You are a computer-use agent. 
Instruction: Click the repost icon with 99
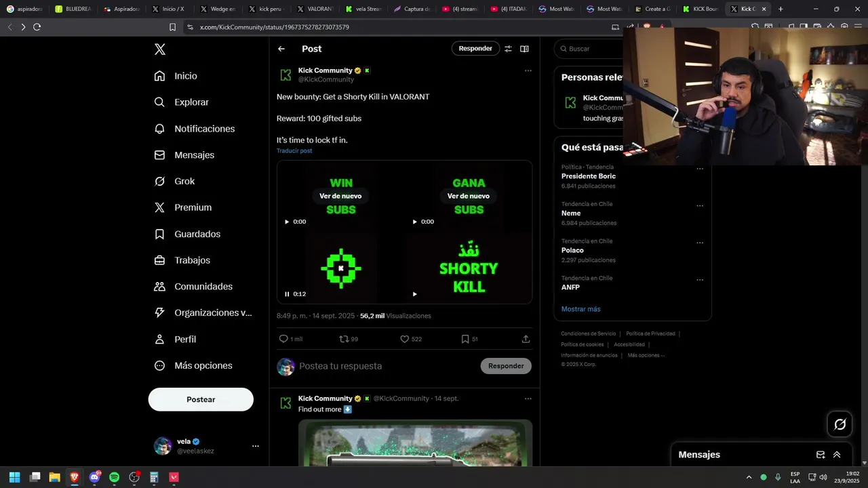pos(344,339)
